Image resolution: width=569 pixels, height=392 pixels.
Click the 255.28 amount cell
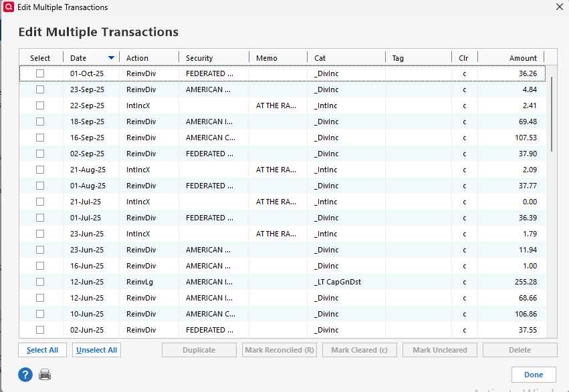tap(526, 282)
